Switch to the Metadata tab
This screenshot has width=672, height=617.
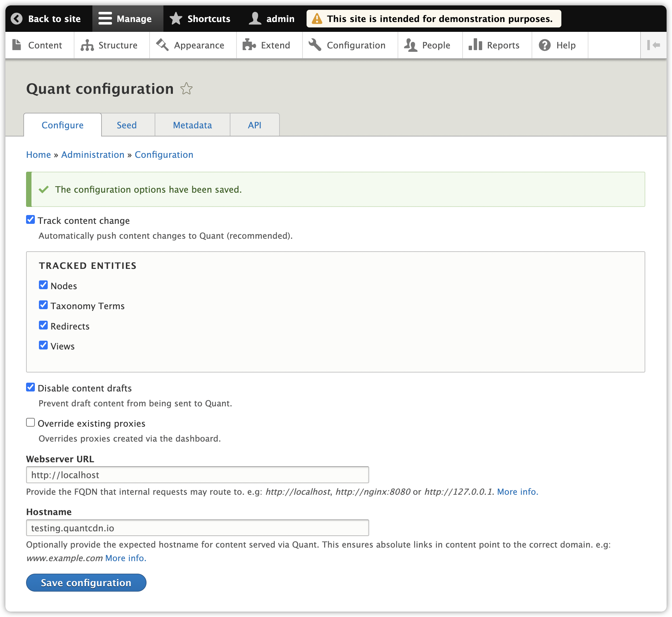tap(192, 125)
